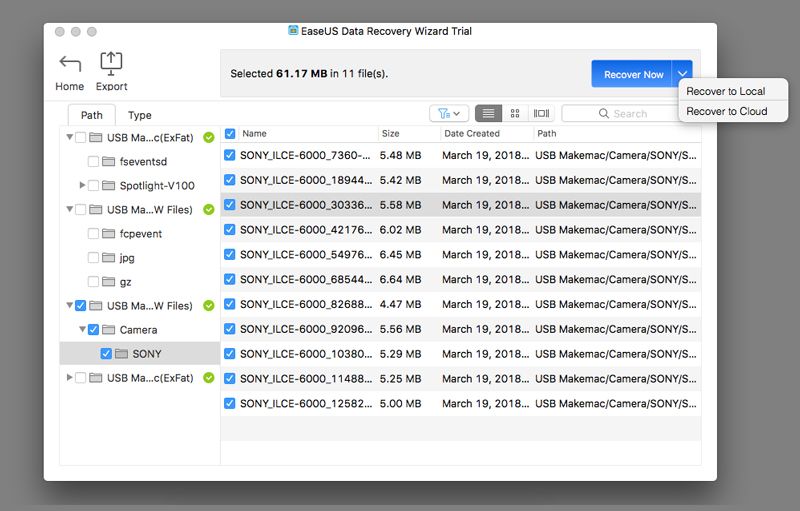The width and height of the screenshot is (800, 511).
Task: Uncheck the SONY folder checkbox
Action: pyautogui.click(x=106, y=354)
